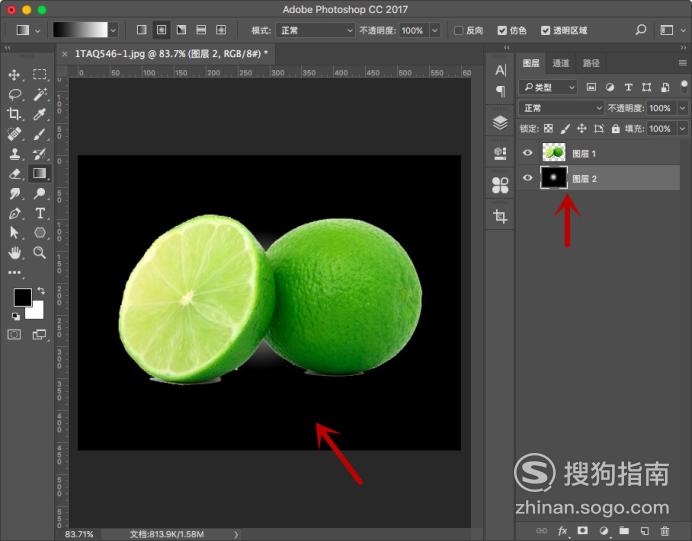Choose diamond gradient type
The height and width of the screenshot is (541, 692).
221,30
